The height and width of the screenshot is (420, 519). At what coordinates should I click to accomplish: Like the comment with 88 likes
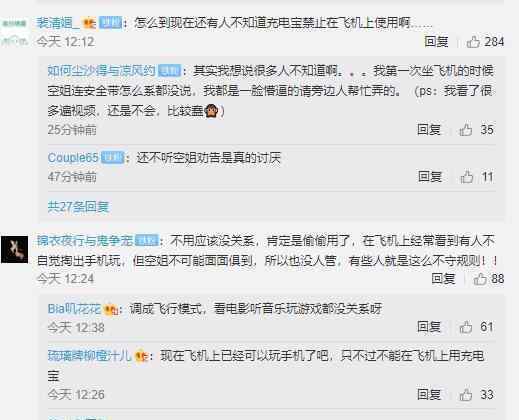(480, 279)
